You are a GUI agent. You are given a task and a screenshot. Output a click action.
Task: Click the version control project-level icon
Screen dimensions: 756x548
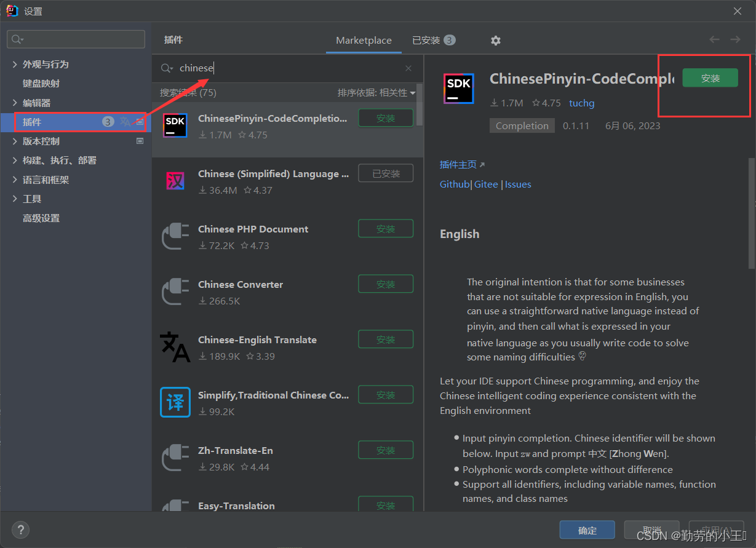click(x=140, y=141)
